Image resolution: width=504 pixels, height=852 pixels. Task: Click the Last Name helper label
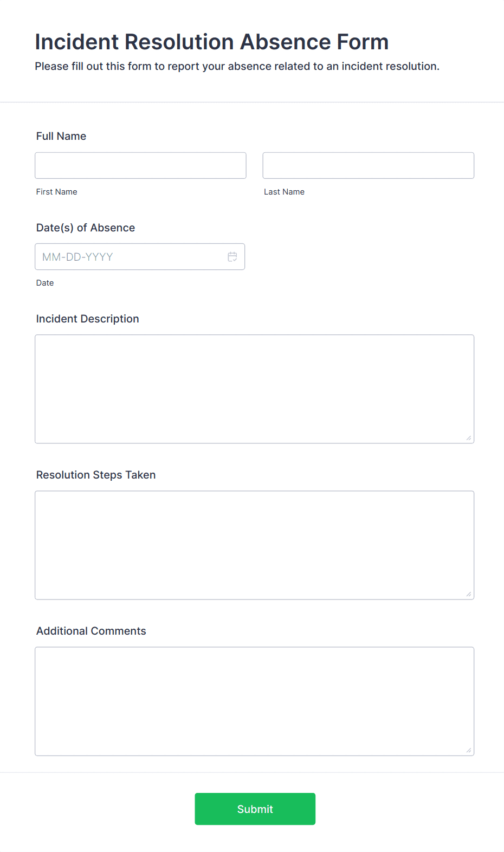(284, 191)
